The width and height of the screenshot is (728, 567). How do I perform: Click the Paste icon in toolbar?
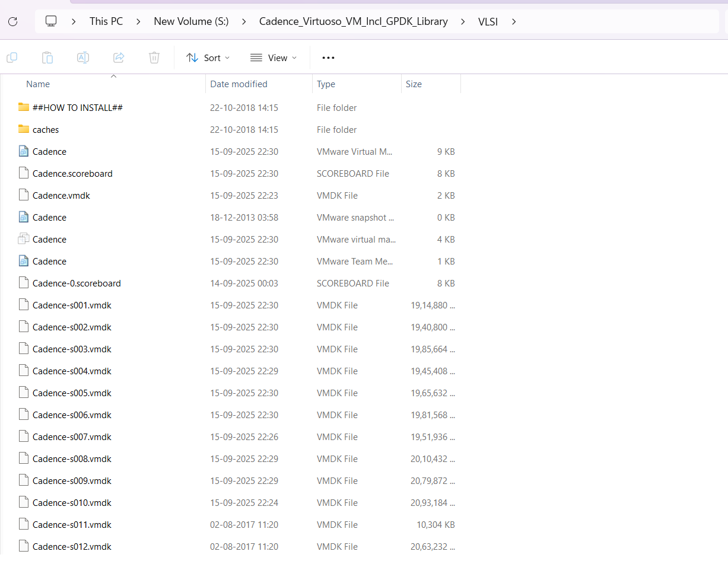[x=47, y=58]
